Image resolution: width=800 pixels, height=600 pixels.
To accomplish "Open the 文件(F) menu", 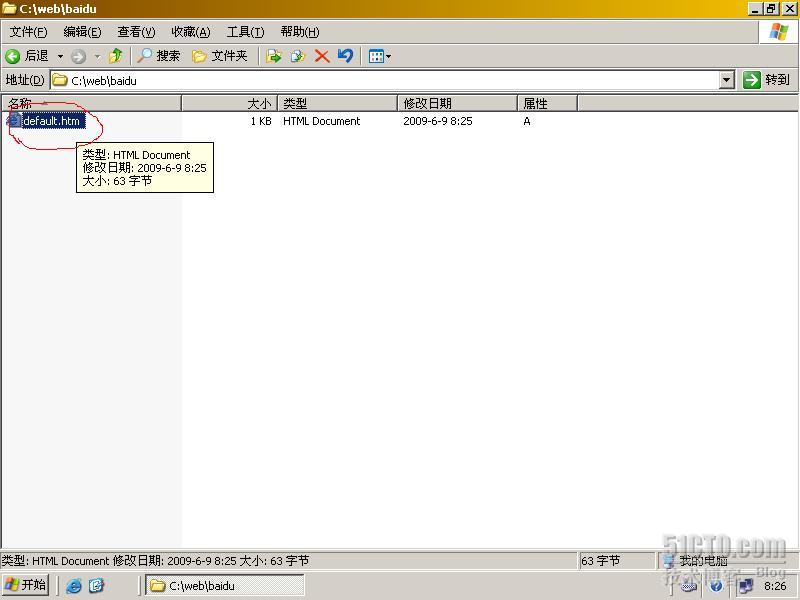I will click(x=29, y=32).
